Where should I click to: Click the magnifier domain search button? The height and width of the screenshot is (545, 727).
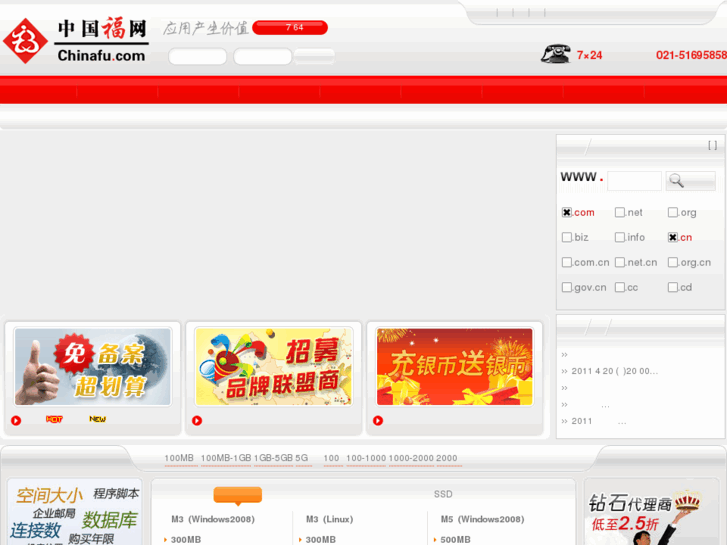(x=690, y=180)
